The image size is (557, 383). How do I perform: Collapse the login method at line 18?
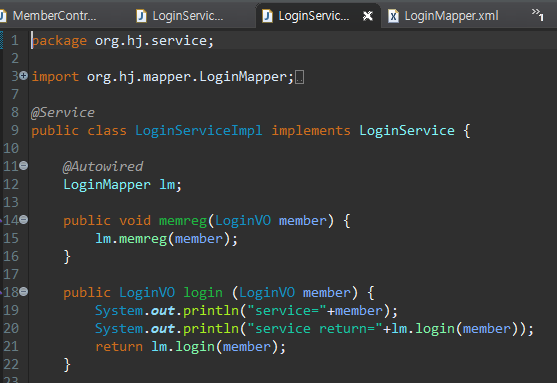23,292
